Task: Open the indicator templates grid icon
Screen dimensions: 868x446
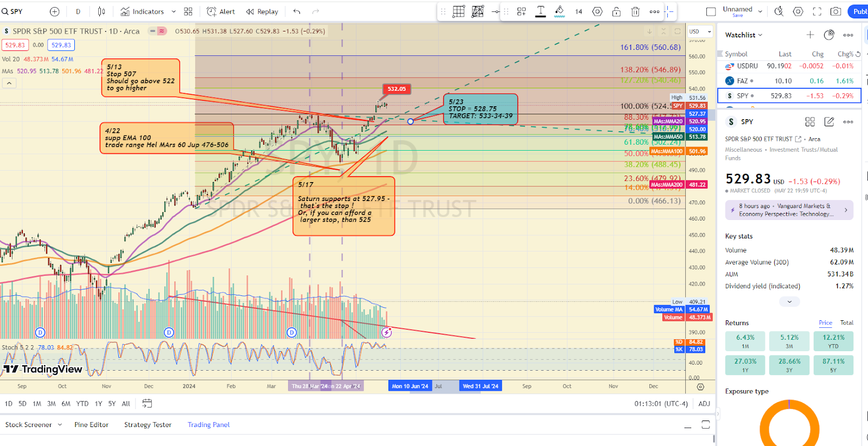Action: [x=188, y=11]
